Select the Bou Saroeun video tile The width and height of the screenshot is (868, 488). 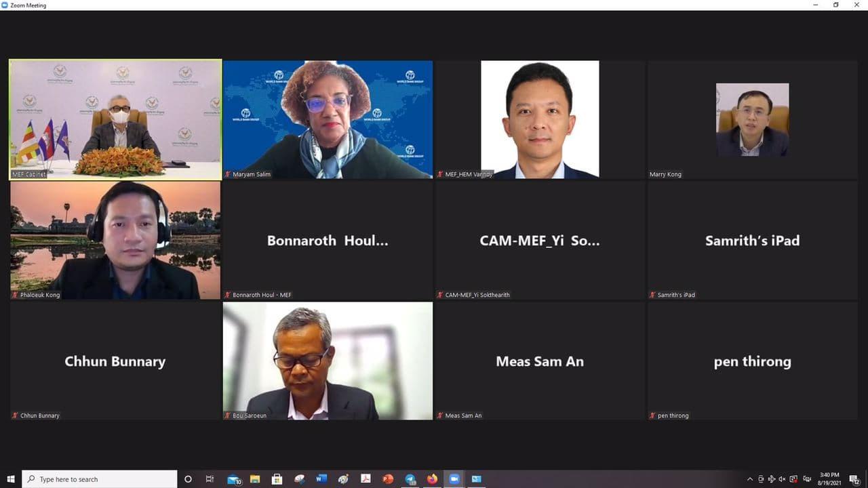328,361
